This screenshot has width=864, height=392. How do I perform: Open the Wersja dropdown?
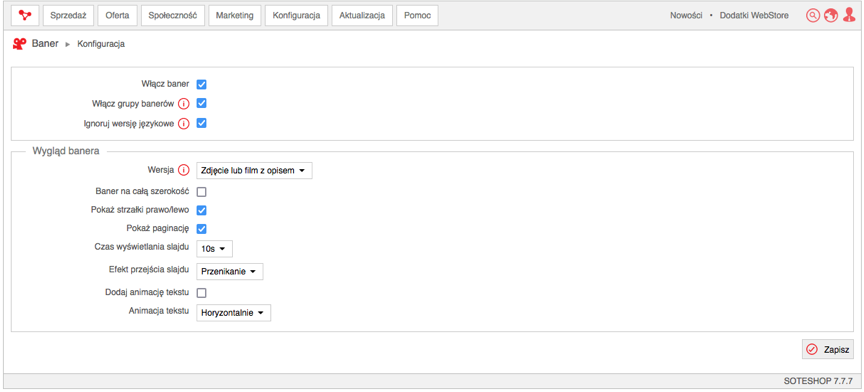click(x=254, y=171)
